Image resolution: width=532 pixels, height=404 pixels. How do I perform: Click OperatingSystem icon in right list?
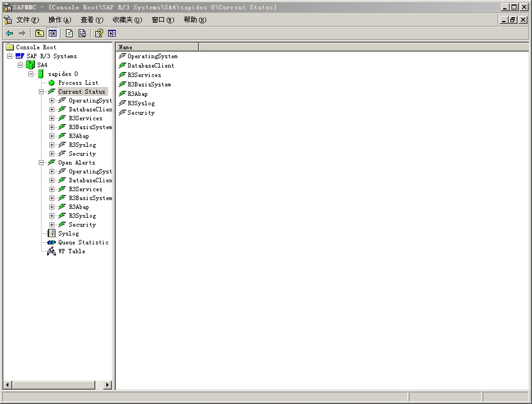(x=122, y=55)
